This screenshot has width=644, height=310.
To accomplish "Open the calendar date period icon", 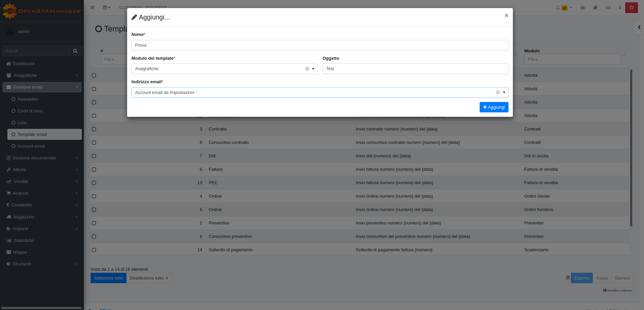I will (x=106, y=7).
